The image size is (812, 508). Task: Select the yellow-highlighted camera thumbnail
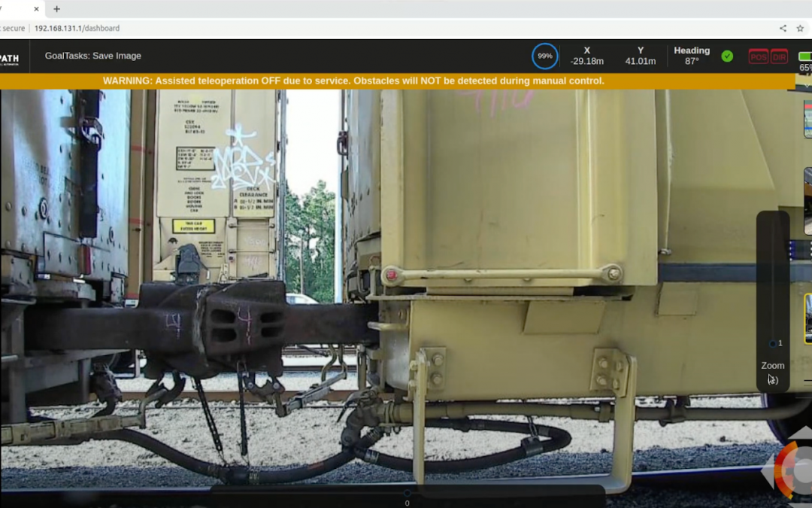(807, 318)
